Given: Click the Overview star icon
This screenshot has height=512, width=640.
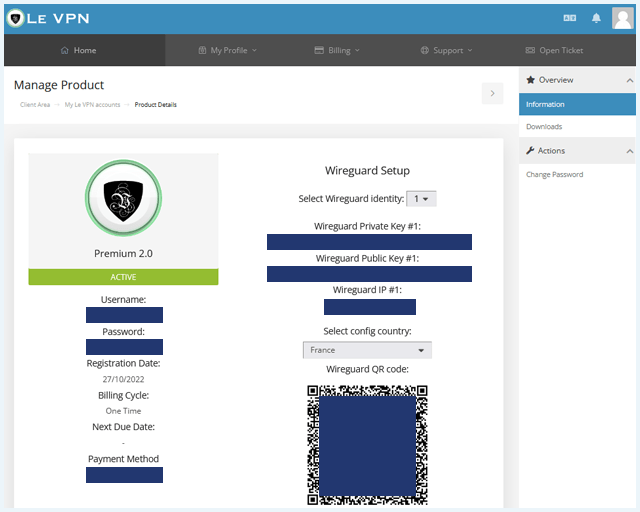Looking at the screenshot, I should tap(530, 80).
